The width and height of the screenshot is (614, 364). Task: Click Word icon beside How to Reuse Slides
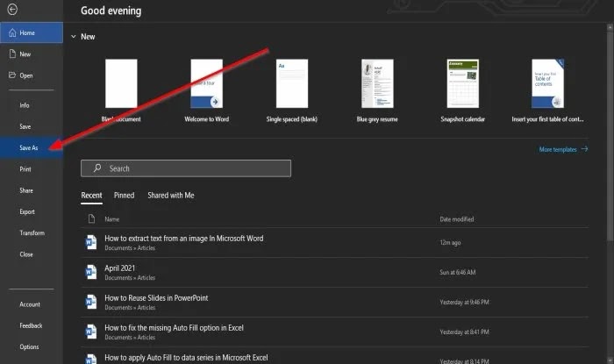91,302
